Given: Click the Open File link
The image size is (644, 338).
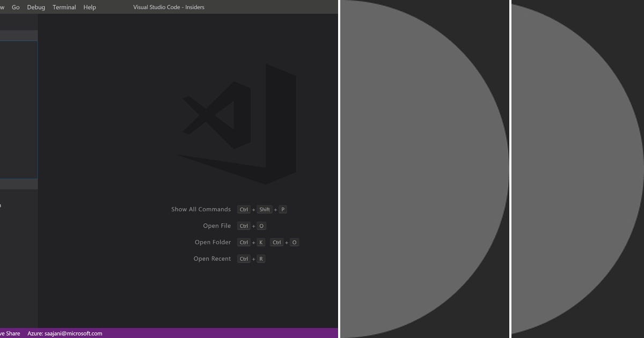Looking at the screenshot, I should [217, 226].
